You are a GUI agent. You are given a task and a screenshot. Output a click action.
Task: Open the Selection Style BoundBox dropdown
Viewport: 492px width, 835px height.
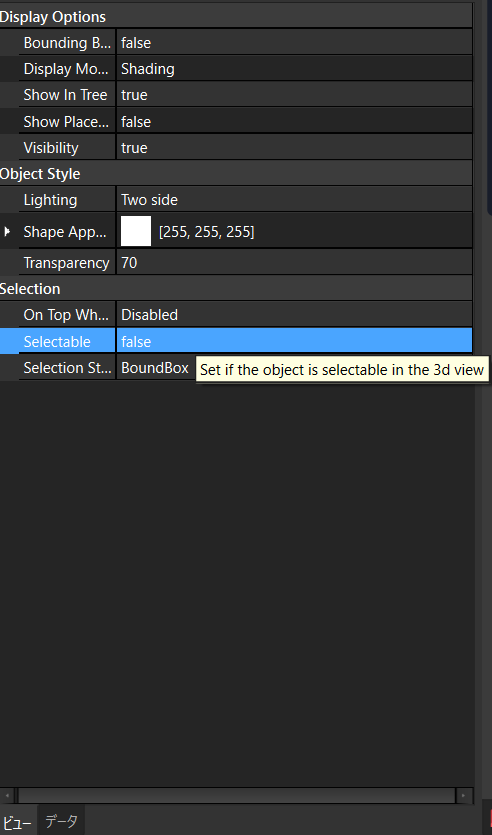pos(155,367)
